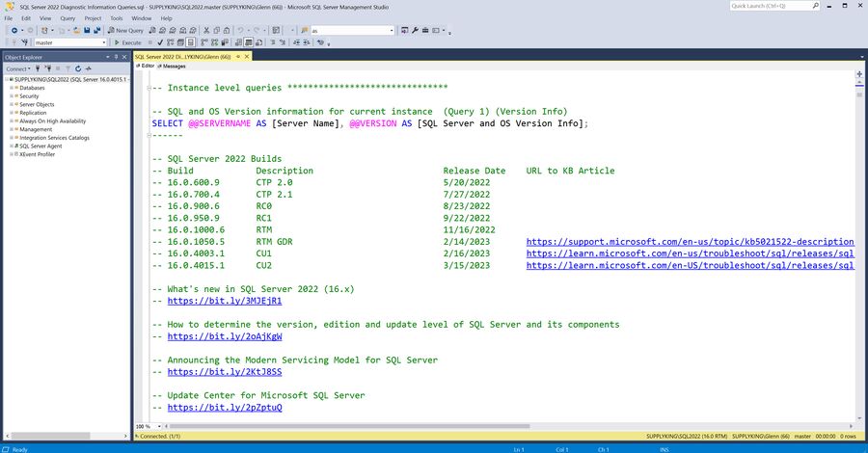This screenshot has height=453, width=868.
Task: Uncomment selected lines icon
Action: tap(283, 42)
